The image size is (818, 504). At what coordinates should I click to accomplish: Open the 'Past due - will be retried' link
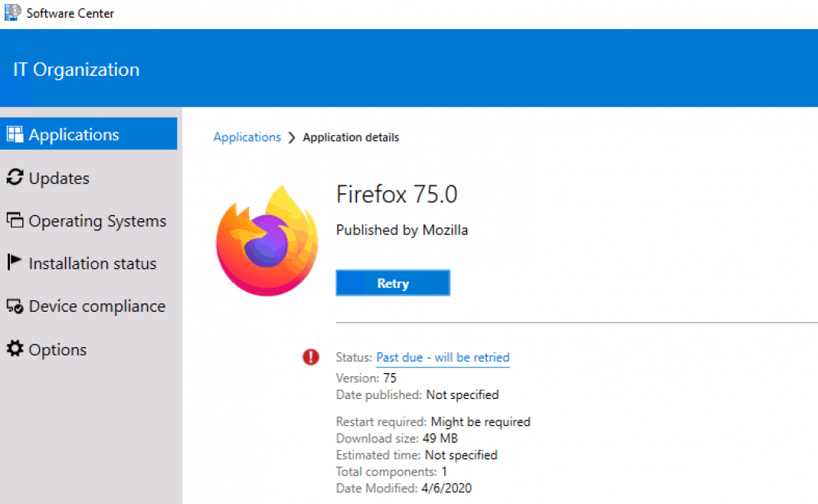point(443,358)
